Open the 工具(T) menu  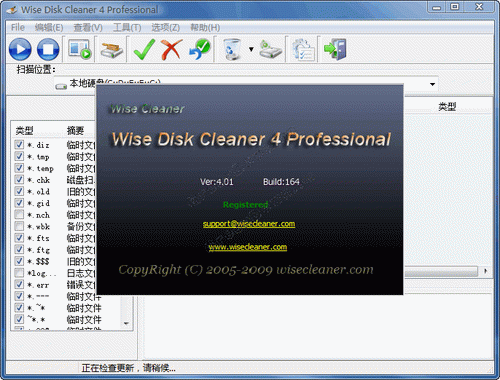(127, 27)
